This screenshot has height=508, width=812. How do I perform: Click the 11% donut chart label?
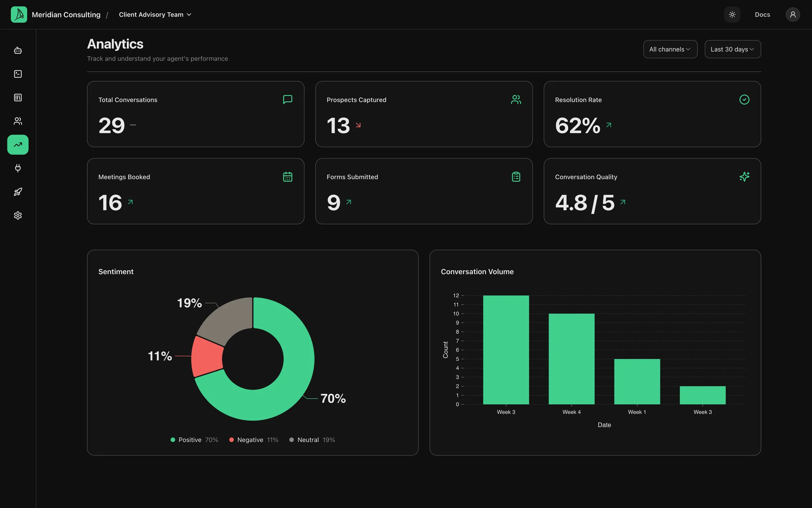point(160,356)
